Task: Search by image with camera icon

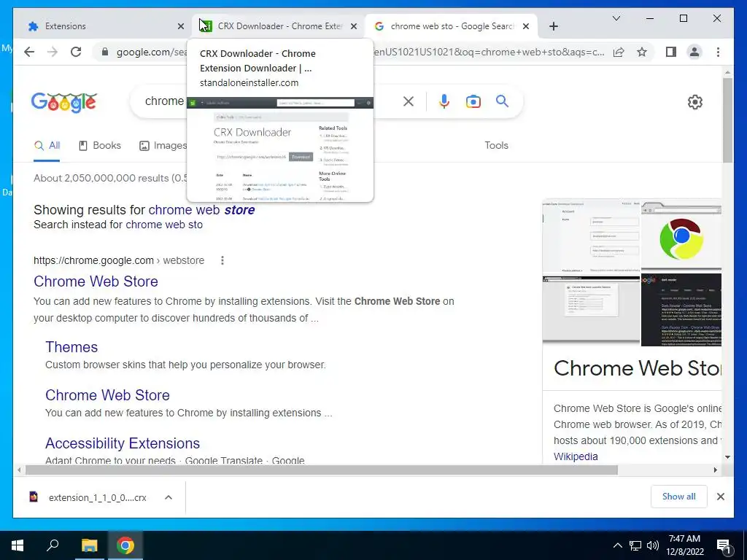Action: (x=473, y=101)
